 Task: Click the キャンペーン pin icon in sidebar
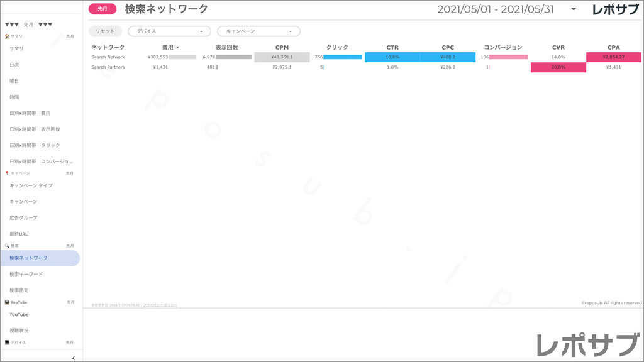(x=8, y=172)
